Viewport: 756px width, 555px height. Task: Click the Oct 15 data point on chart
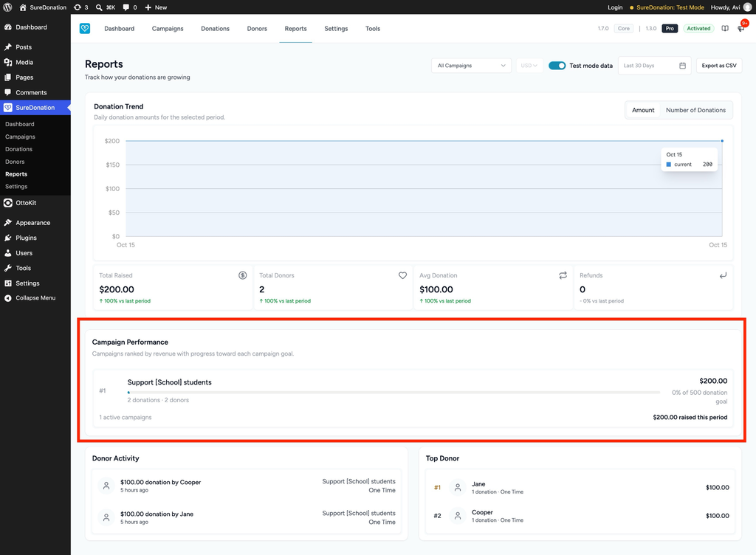pos(722,141)
